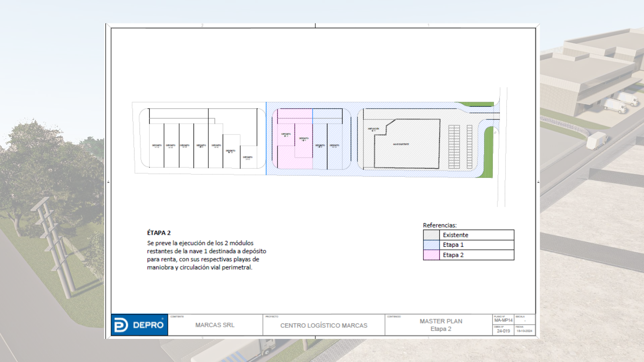Click the 'ESCALA' field label
The image size is (644, 362).
click(520, 316)
